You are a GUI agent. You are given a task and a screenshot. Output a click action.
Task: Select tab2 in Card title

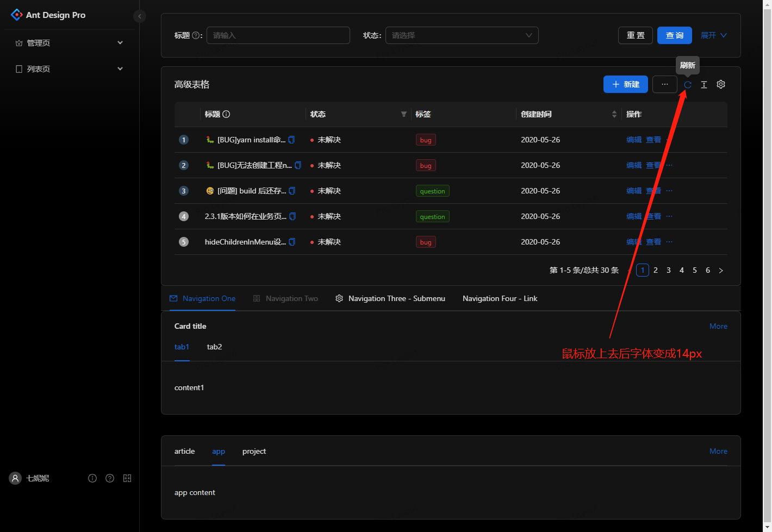coord(214,347)
